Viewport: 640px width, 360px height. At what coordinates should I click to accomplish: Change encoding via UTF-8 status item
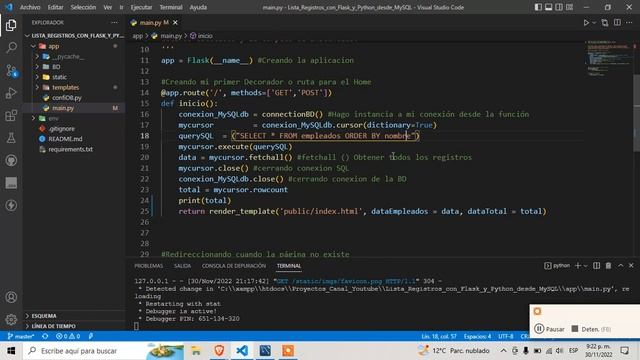[x=506, y=336]
